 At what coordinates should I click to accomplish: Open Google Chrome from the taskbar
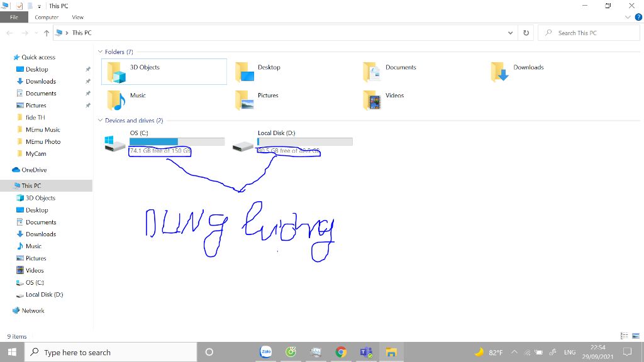click(341, 352)
